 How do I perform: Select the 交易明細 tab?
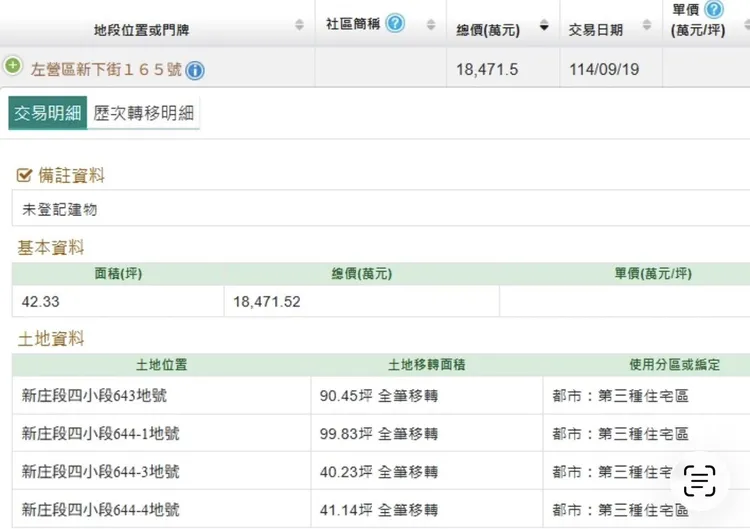pyautogui.click(x=47, y=113)
